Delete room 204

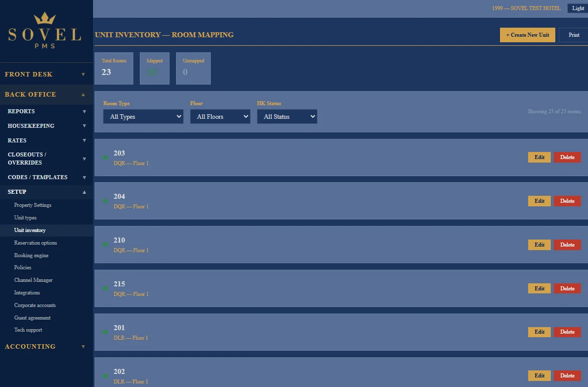(x=567, y=201)
